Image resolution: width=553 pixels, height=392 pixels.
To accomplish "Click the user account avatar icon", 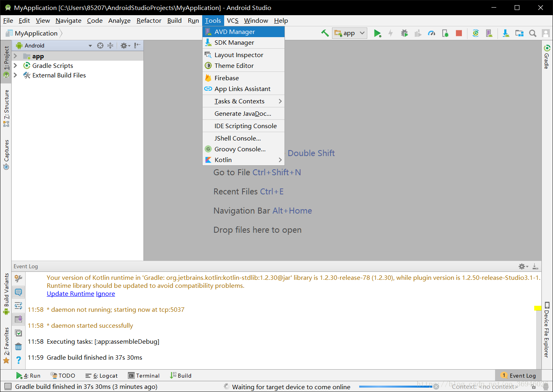I will (546, 33).
